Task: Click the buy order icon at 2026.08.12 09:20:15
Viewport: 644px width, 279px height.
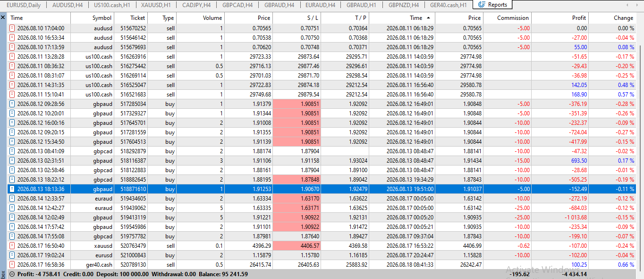Action: (12, 132)
